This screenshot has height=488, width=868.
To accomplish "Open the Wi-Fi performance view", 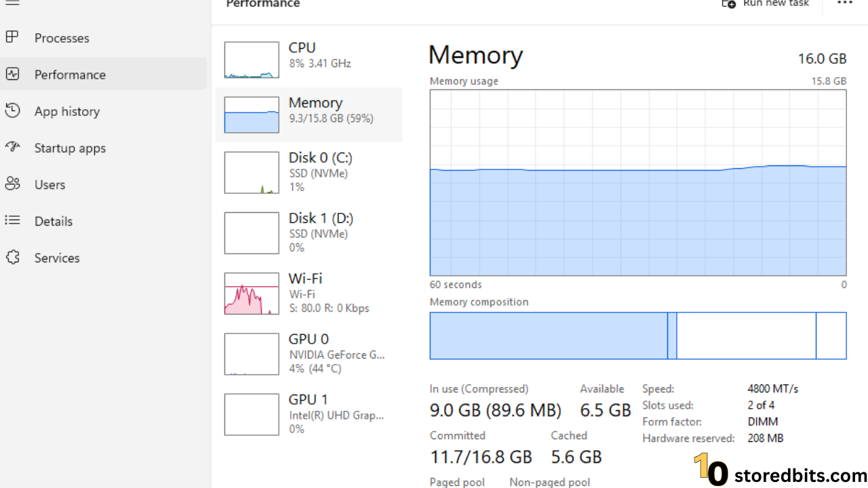I will (309, 292).
